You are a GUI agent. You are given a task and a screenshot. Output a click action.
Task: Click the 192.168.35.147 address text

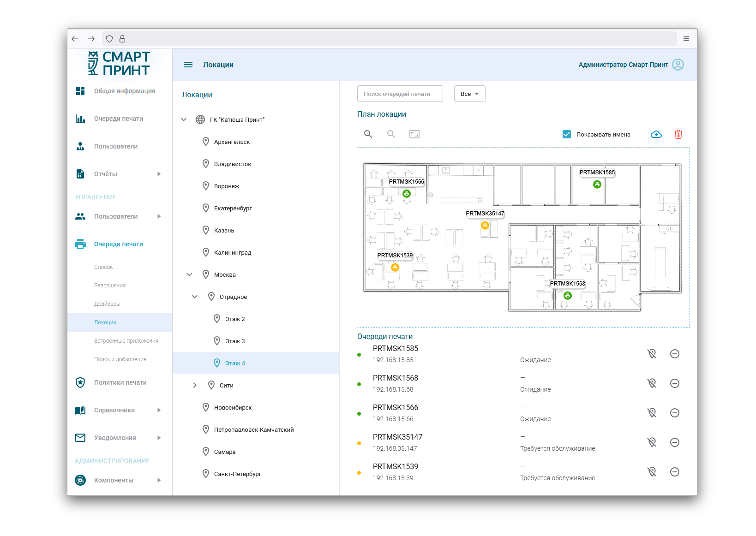pos(395,448)
